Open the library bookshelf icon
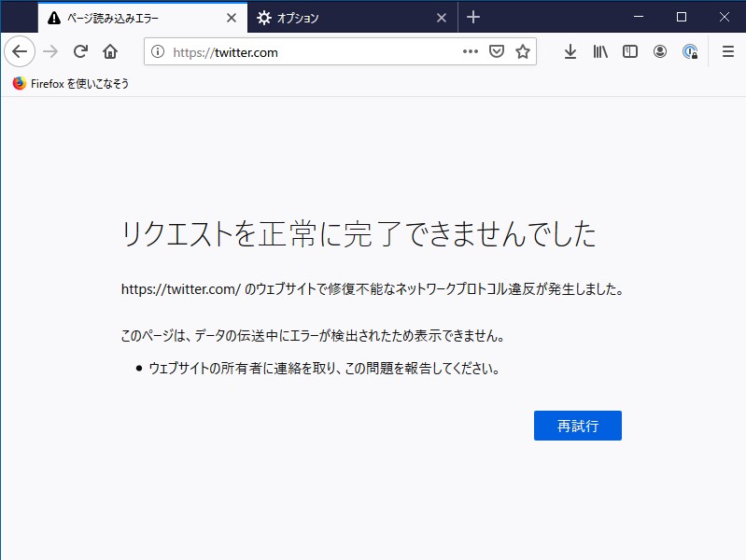 (600, 51)
